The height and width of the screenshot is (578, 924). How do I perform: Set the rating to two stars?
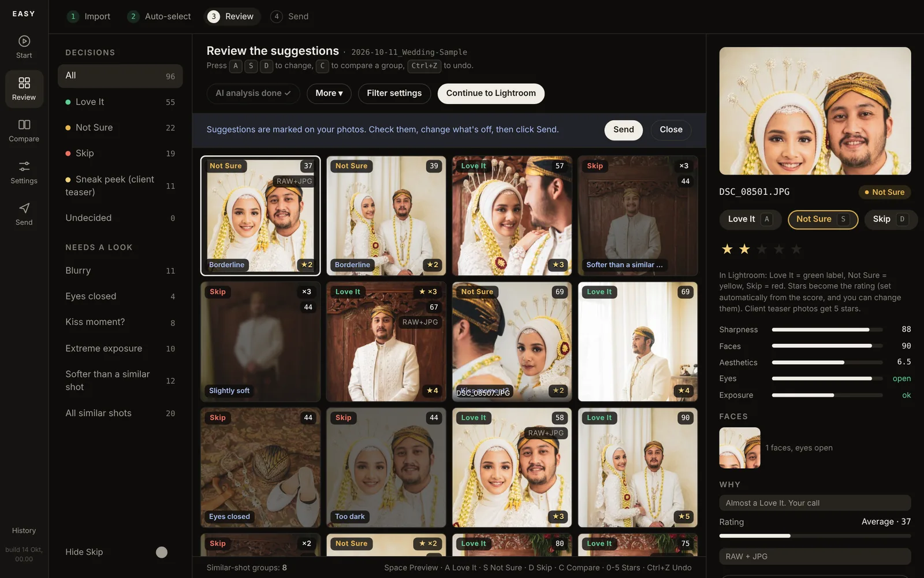click(x=744, y=249)
